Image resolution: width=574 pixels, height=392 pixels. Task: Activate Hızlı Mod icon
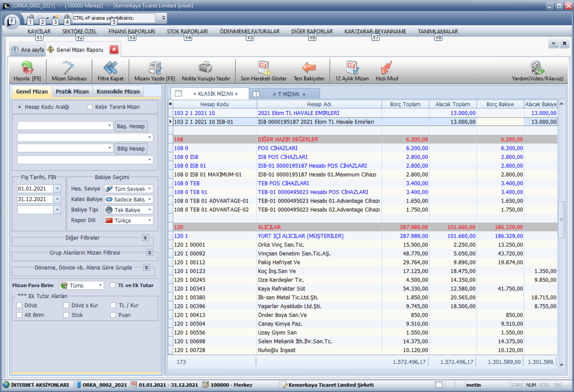point(386,68)
